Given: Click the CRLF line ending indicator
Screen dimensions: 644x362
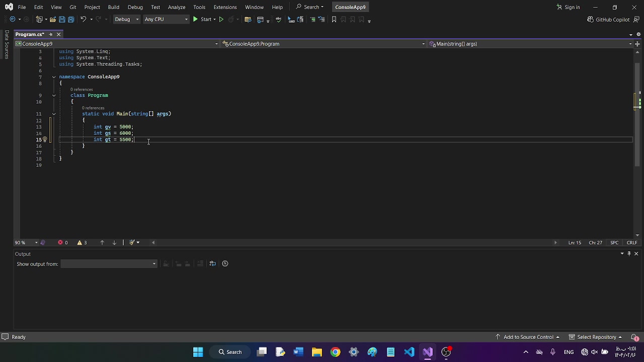Looking at the screenshot, I should pos(632,243).
